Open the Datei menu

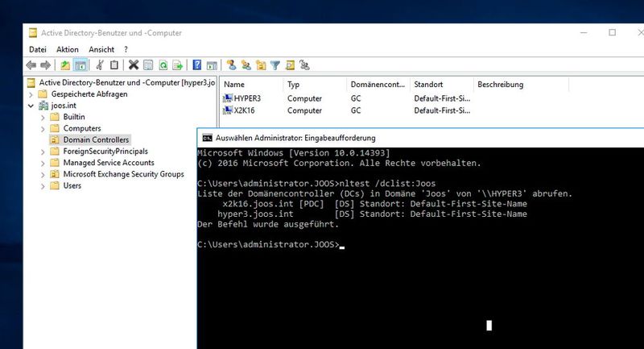tap(37, 49)
